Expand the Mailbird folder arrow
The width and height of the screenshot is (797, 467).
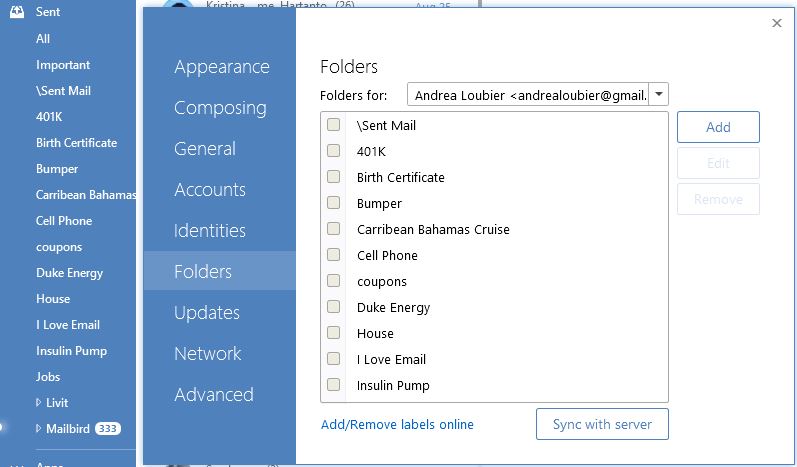coord(39,429)
